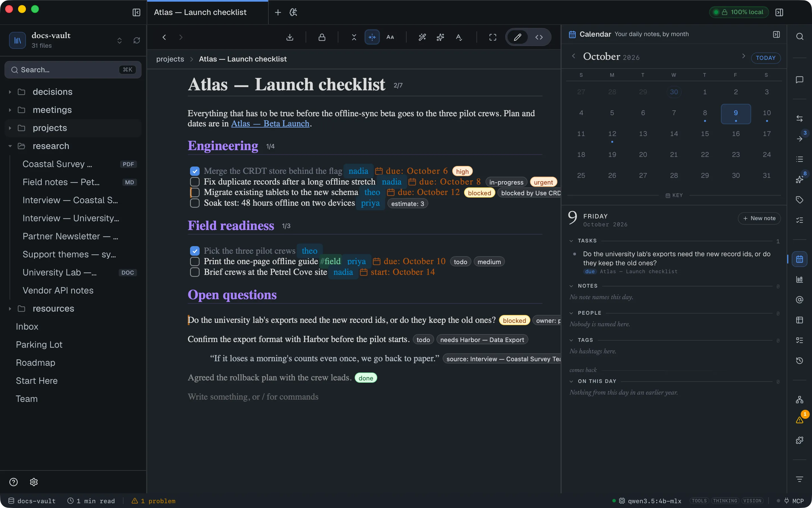
Task: Check Migrate existing tablets task
Action: [x=195, y=192]
